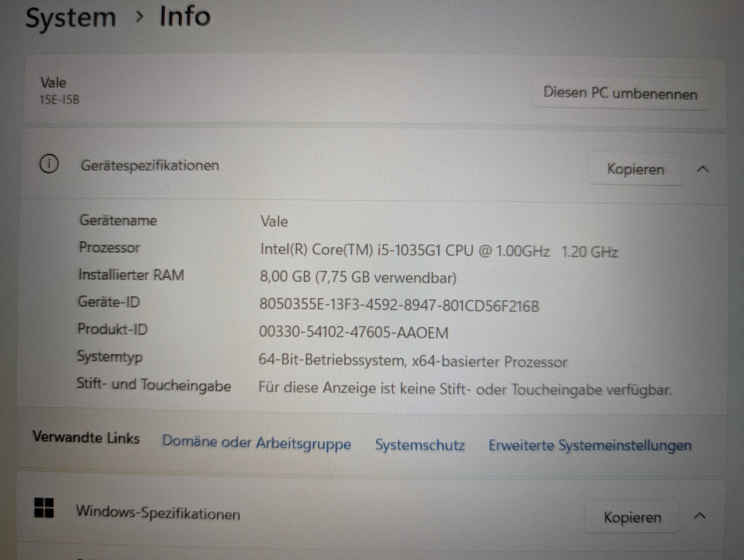Viewport: 744px width, 560px height.
Task: Click the Vale 15E-I5B device name card
Action: [x=60, y=91]
